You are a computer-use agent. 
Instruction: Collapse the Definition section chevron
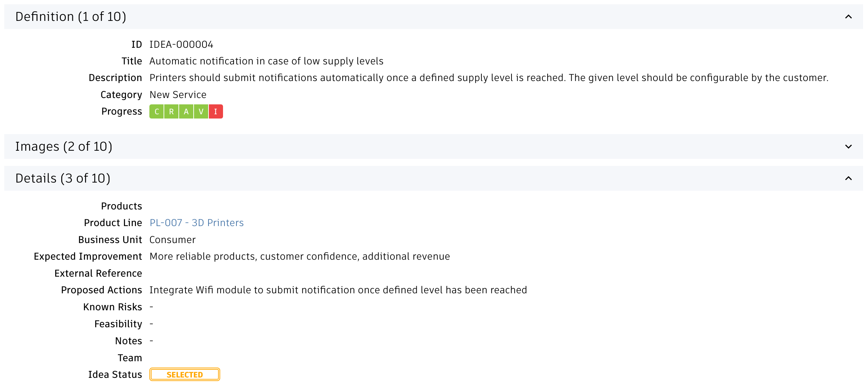pos(848,17)
